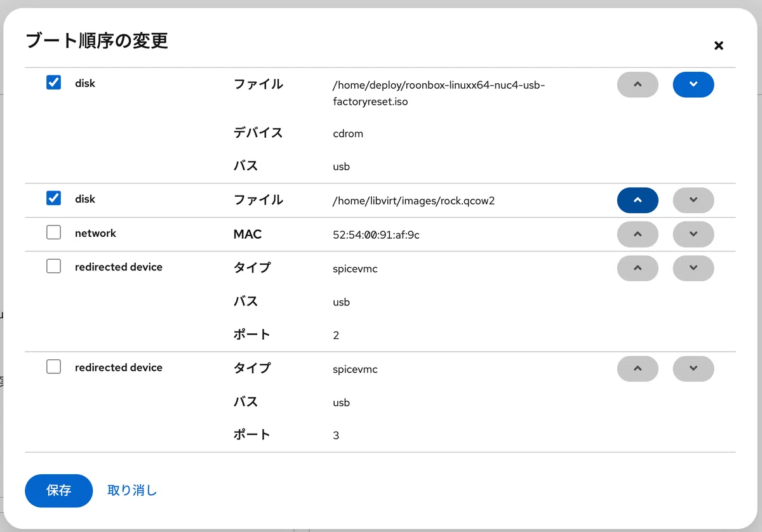This screenshot has width=762, height=532.
Task: Move port 2 redirected device down
Action: [x=693, y=268]
